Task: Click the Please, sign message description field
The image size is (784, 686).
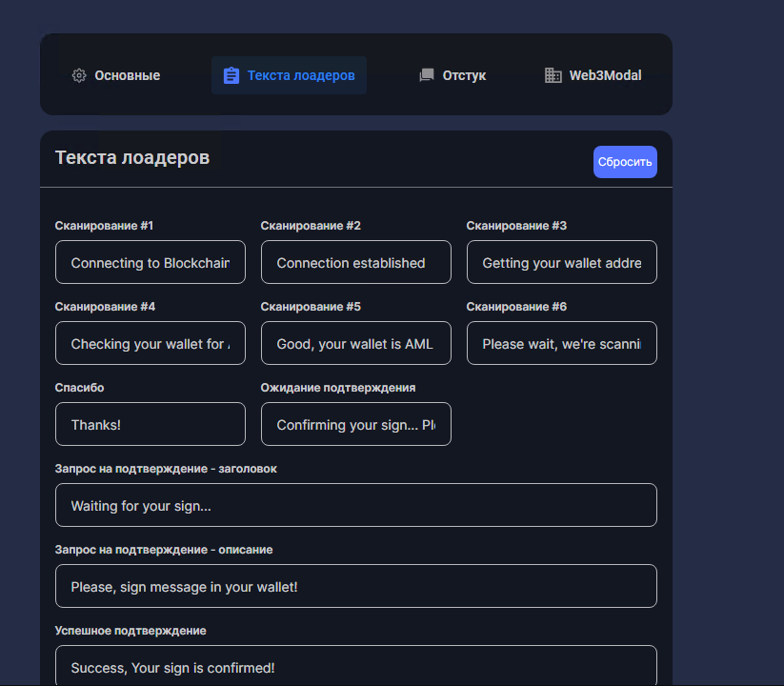Action: (x=356, y=587)
